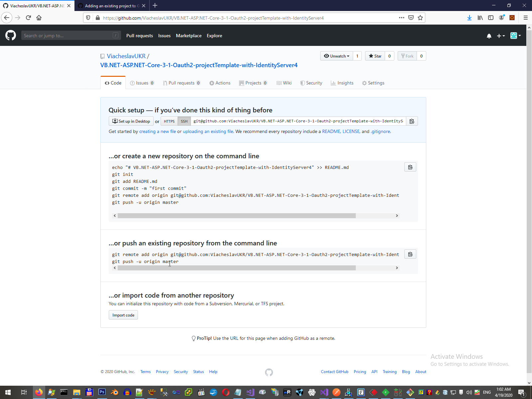This screenshot has height=399, width=532.
Task: Open the LICENSE recommendation link
Action: pyautogui.click(x=351, y=131)
